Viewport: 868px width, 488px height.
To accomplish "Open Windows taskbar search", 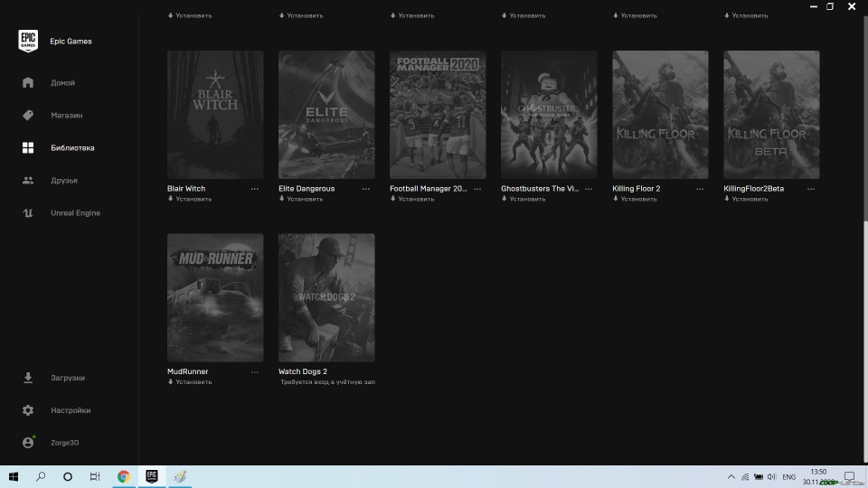I will point(41,476).
